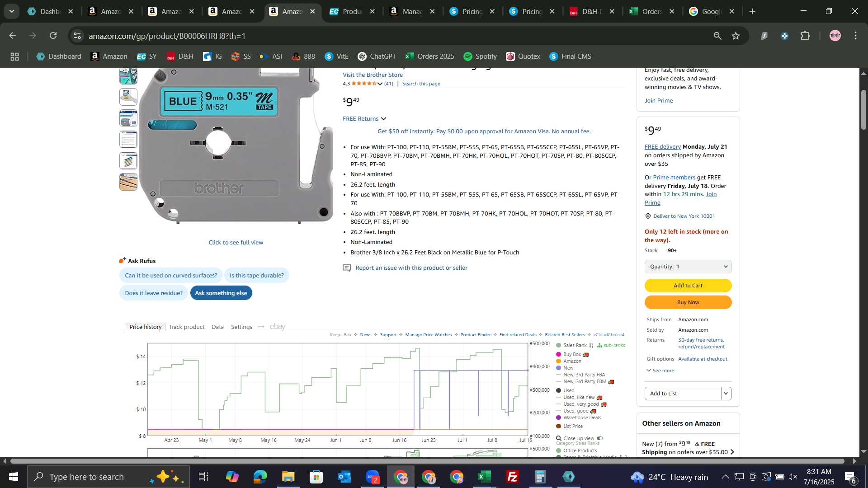Toggle Warehouse Deals series in legend
The height and width of the screenshot is (488, 868).
point(559,418)
